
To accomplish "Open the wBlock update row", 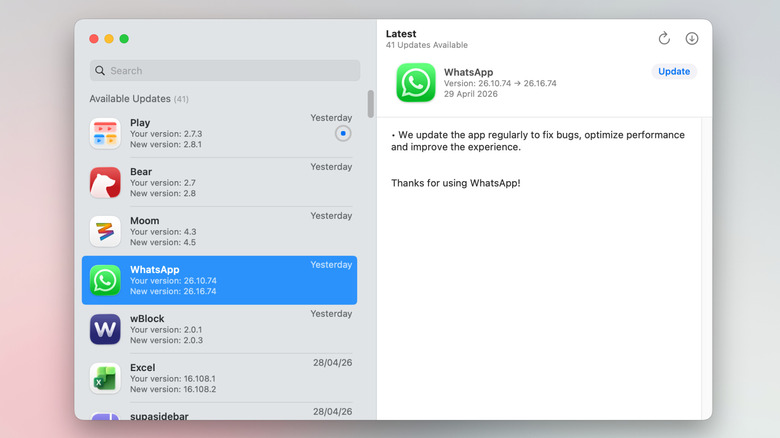I will coord(219,329).
